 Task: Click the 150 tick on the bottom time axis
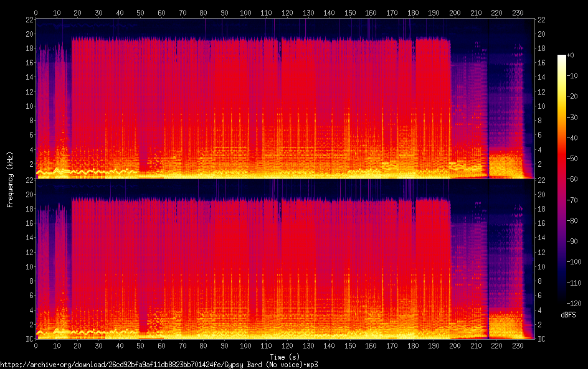[350, 345]
